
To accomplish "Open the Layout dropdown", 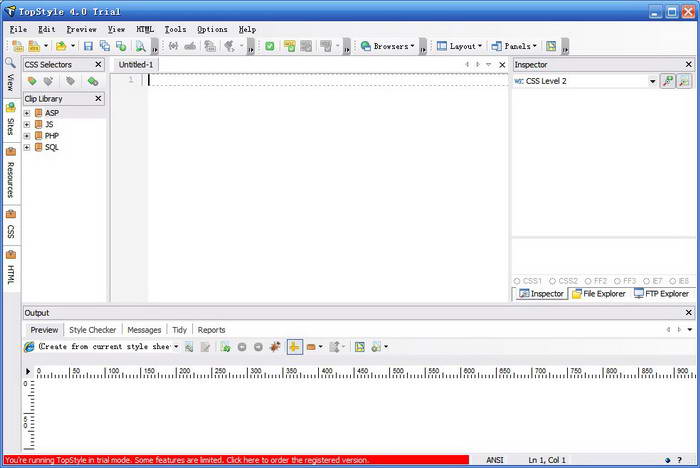I will 460,46.
